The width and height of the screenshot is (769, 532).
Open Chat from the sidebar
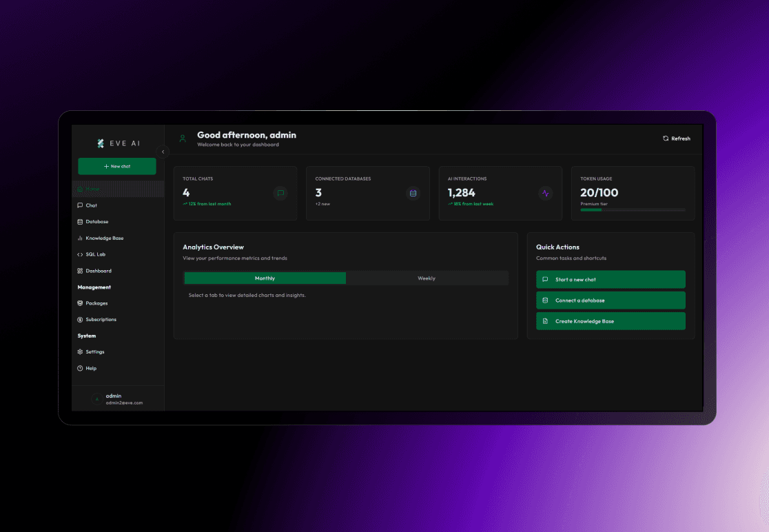tap(118, 205)
